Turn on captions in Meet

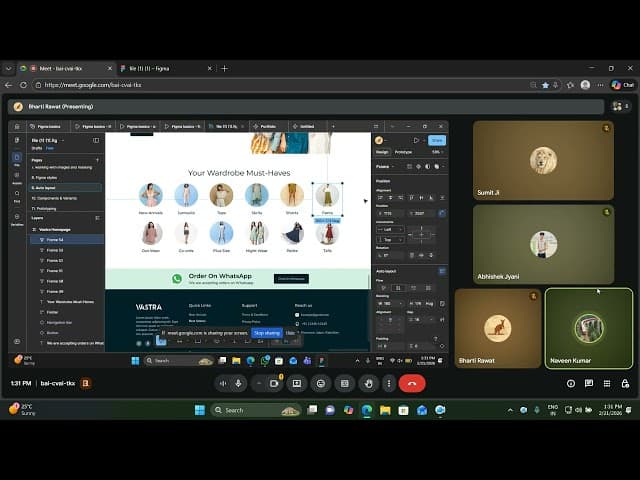[x=343, y=383]
